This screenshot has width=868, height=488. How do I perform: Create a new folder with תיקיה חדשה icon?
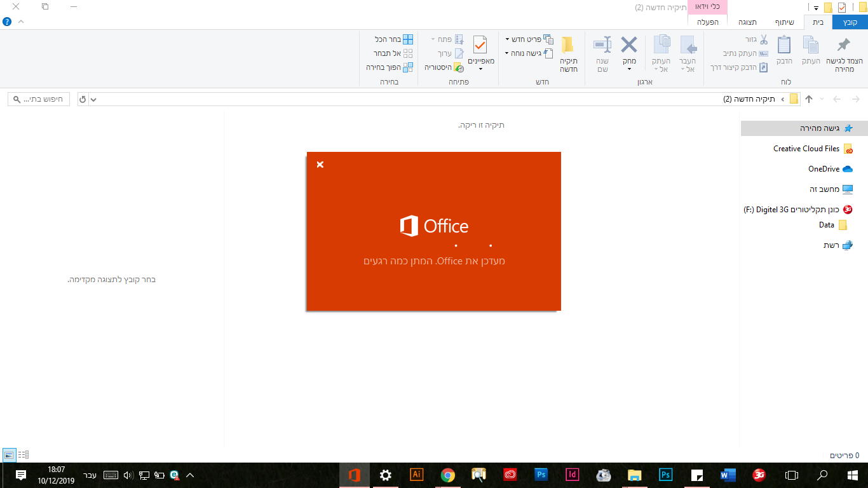(567, 44)
